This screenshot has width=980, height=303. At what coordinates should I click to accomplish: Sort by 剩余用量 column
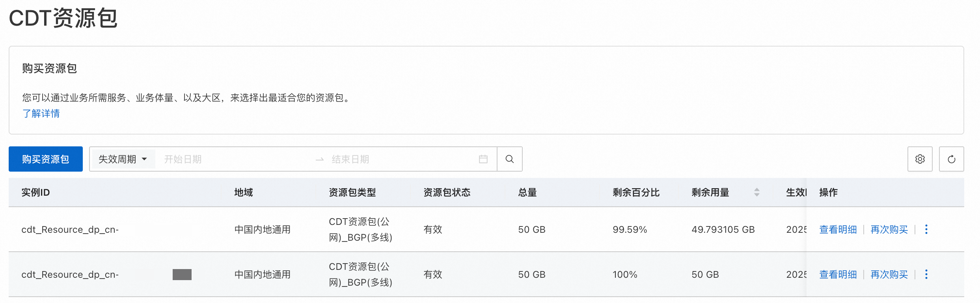pyautogui.click(x=756, y=192)
